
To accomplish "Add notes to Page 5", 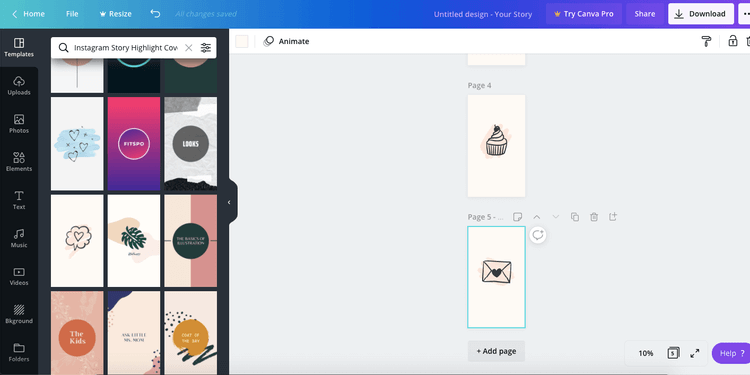I will (517, 217).
